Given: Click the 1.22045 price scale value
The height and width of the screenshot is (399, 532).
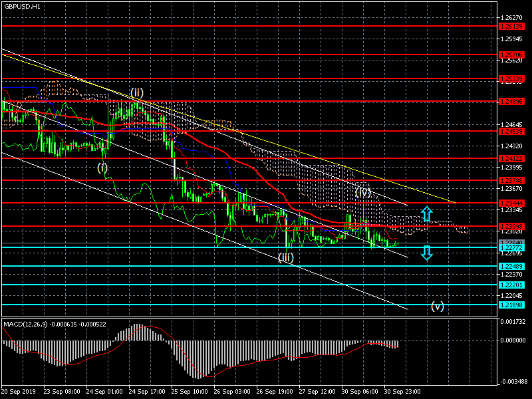Looking at the screenshot, I should (x=512, y=295).
